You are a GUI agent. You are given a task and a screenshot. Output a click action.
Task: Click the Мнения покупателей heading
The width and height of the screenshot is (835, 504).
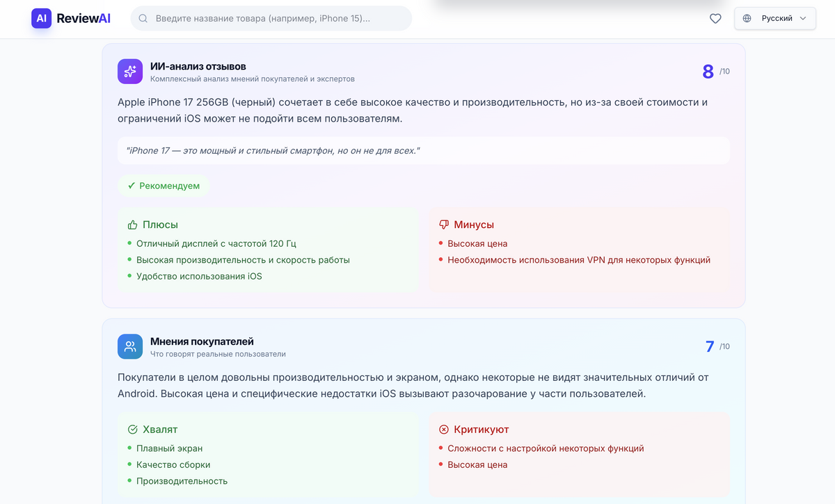(202, 341)
